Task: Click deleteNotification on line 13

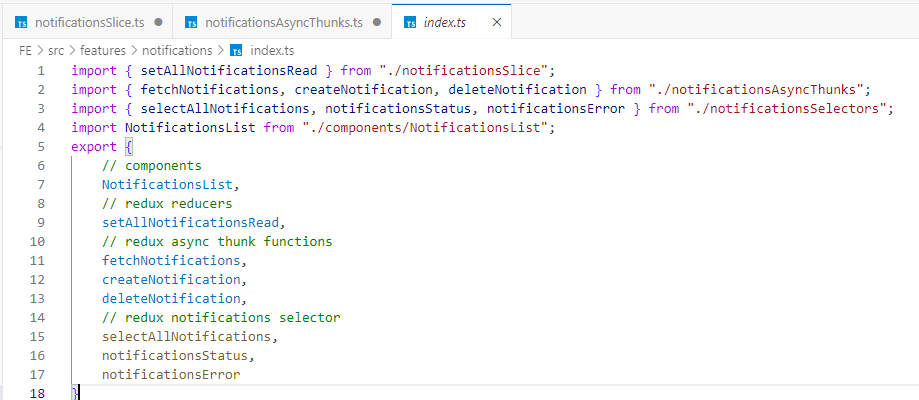Action: click(171, 299)
